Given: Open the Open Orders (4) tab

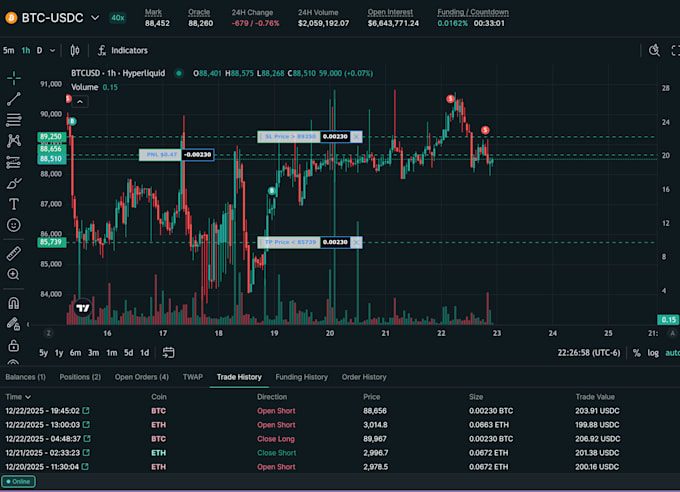Looking at the screenshot, I should [142, 377].
